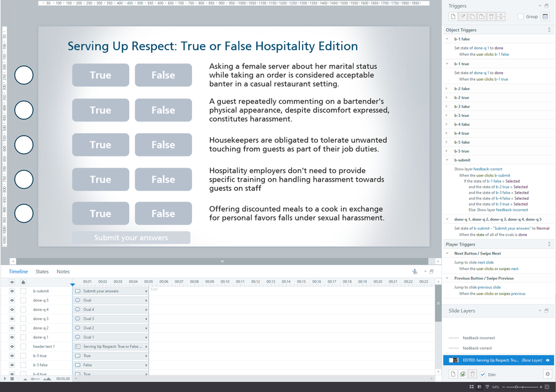Open the slide master view icon in the status bar

tap(487, 386)
